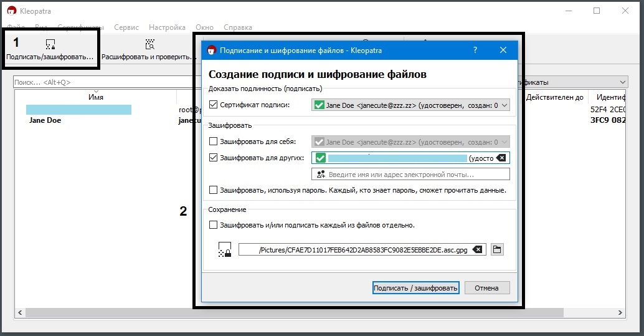Maximize the Kleopatra window

click(x=597, y=11)
